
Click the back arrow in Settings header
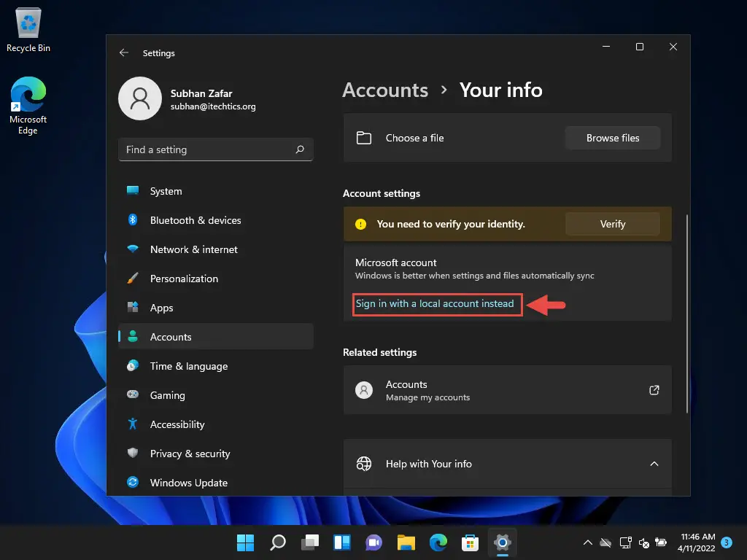pyautogui.click(x=124, y=53)
